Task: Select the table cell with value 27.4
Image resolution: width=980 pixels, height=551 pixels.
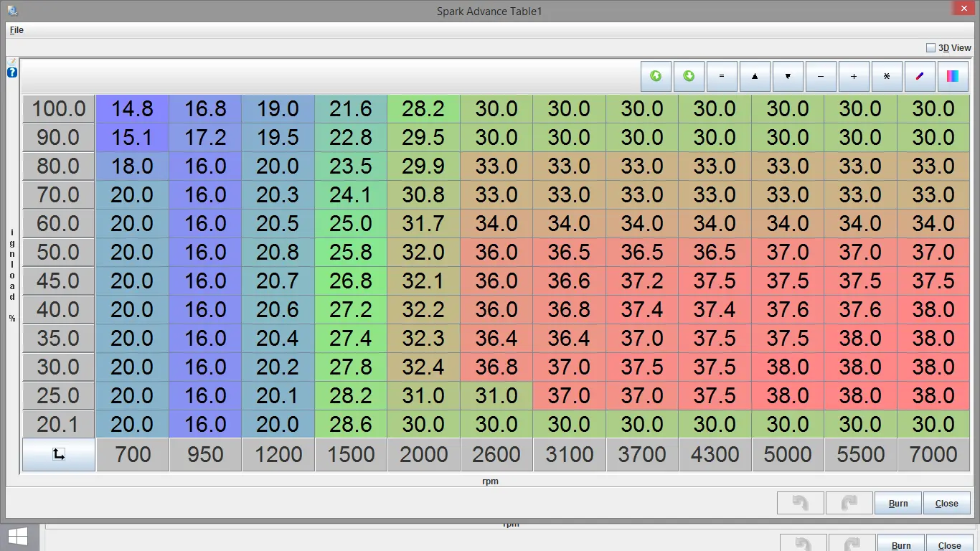Action: pyautogui.click(x=351, y=339)
